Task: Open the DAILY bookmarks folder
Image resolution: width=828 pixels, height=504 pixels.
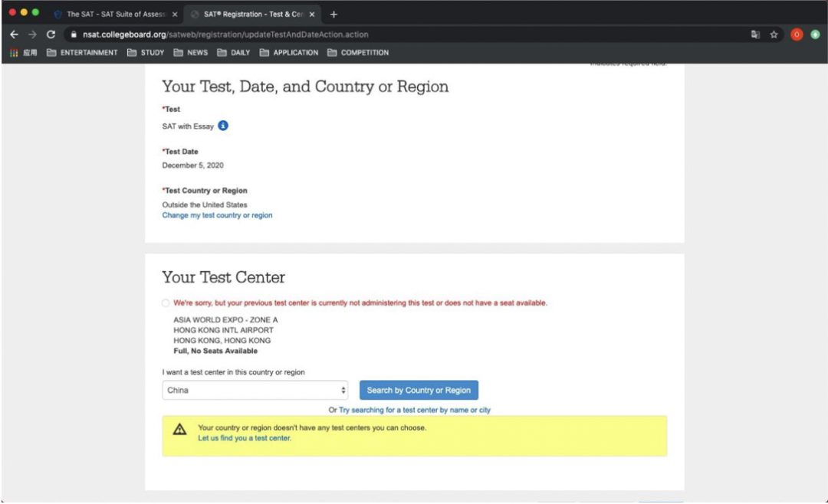Action: (233, 52)
